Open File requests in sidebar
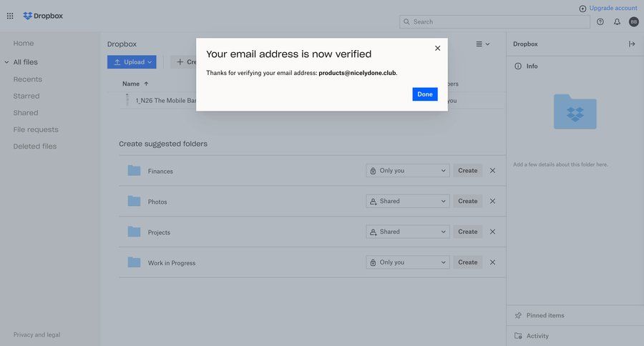 [36, 129]
